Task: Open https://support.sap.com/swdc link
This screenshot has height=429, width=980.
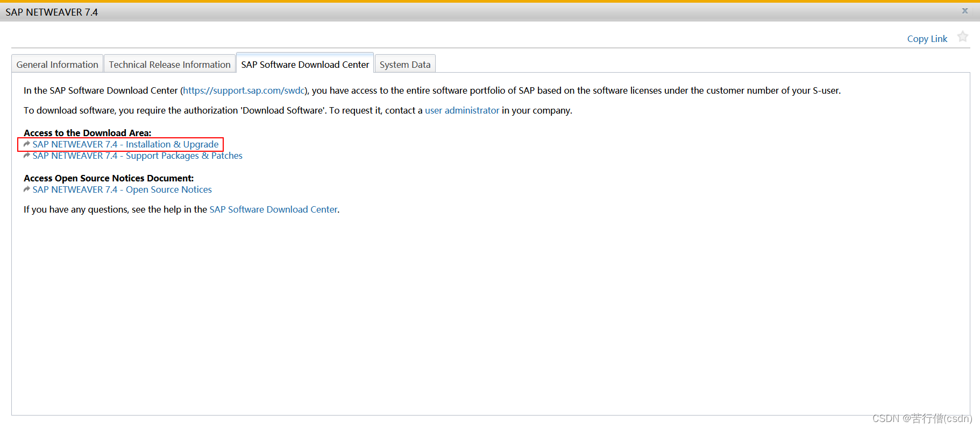Action: 244,90
